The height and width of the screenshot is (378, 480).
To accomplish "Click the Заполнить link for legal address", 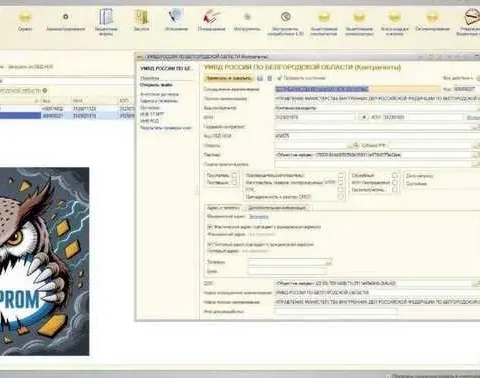I will (259, 217).
